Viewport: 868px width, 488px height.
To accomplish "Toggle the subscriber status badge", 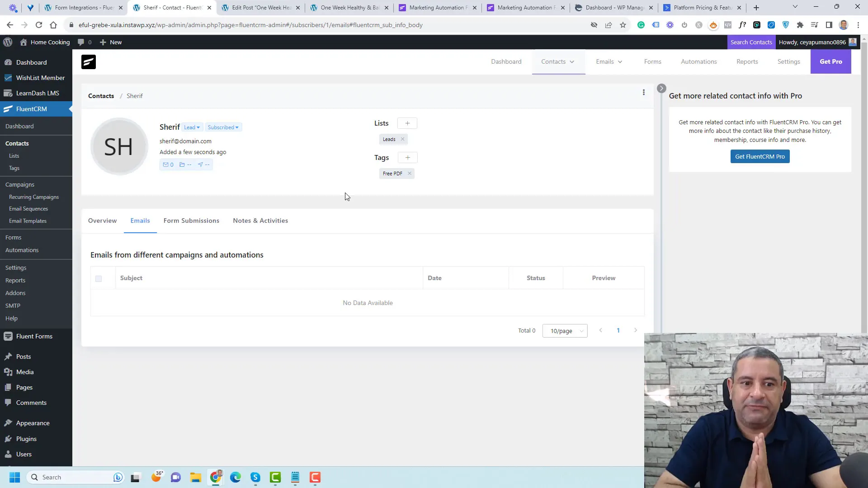I will [x=223, y=127].
